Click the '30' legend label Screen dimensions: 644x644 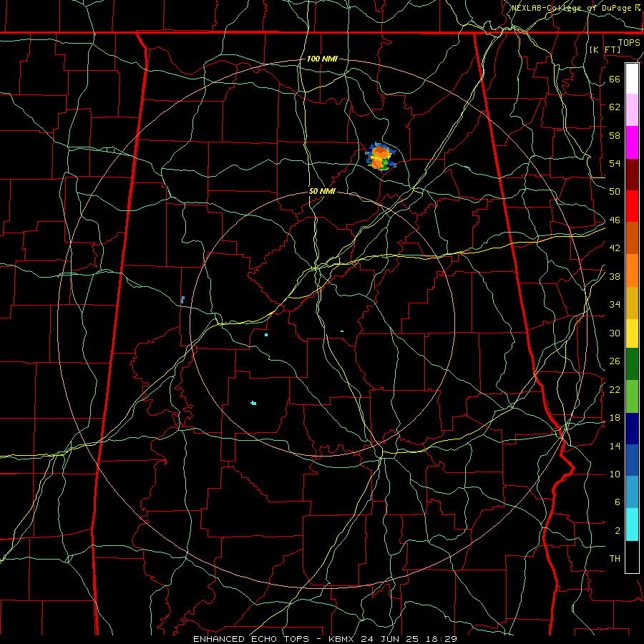point(615,333)
